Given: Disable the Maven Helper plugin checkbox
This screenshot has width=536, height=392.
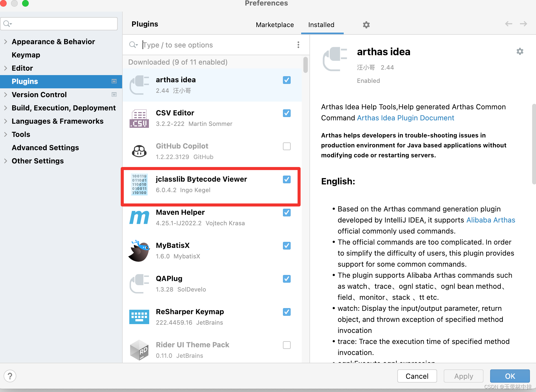Looking at the screenshot, I should [287, 213].
